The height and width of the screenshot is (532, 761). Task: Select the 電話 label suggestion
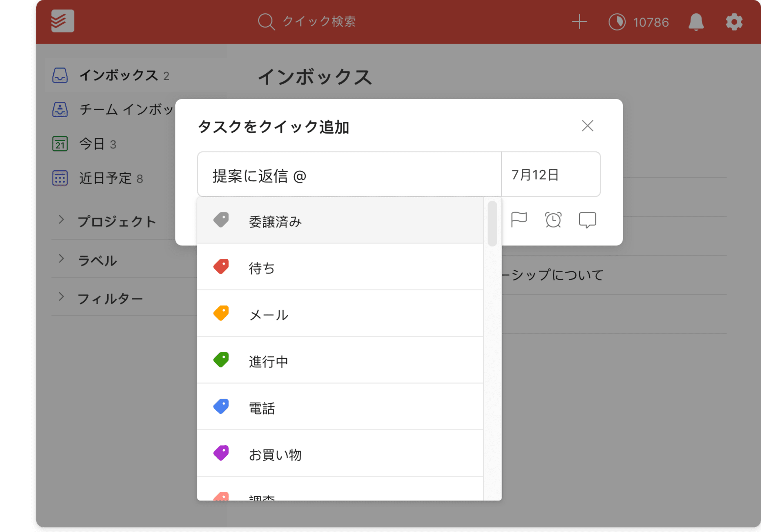(340, 407)
